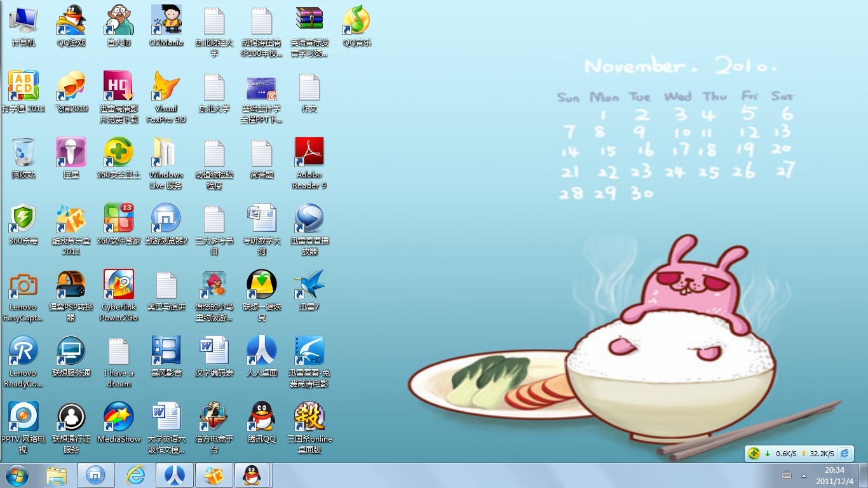Select the 东北财经大学 file
This screenshot has width=868, height=488.
(214, 32)
